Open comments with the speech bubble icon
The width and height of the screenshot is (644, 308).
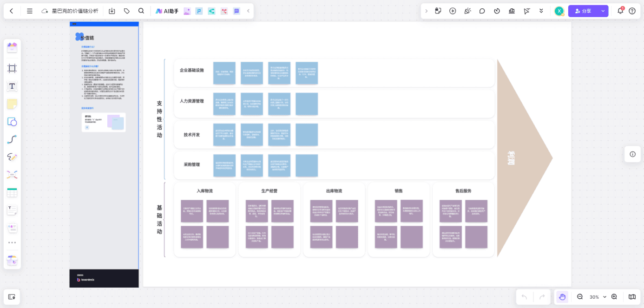(x=482, y=11)
